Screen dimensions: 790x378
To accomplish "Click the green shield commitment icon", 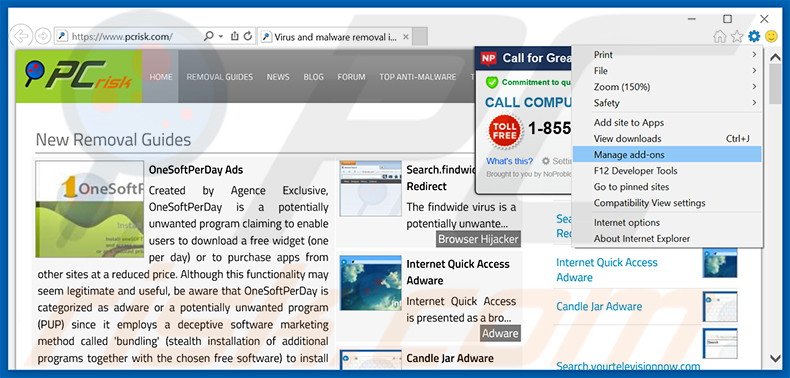I will 492,83.
